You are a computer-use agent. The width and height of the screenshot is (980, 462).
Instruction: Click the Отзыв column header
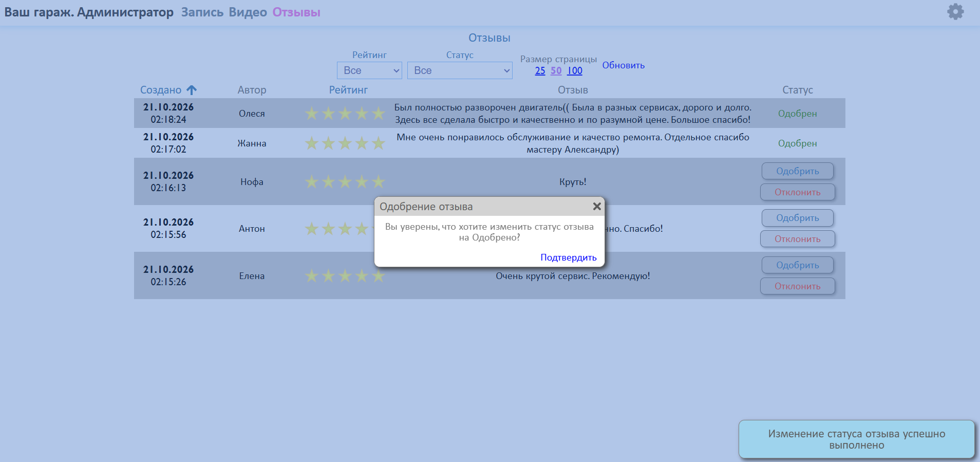573,90
